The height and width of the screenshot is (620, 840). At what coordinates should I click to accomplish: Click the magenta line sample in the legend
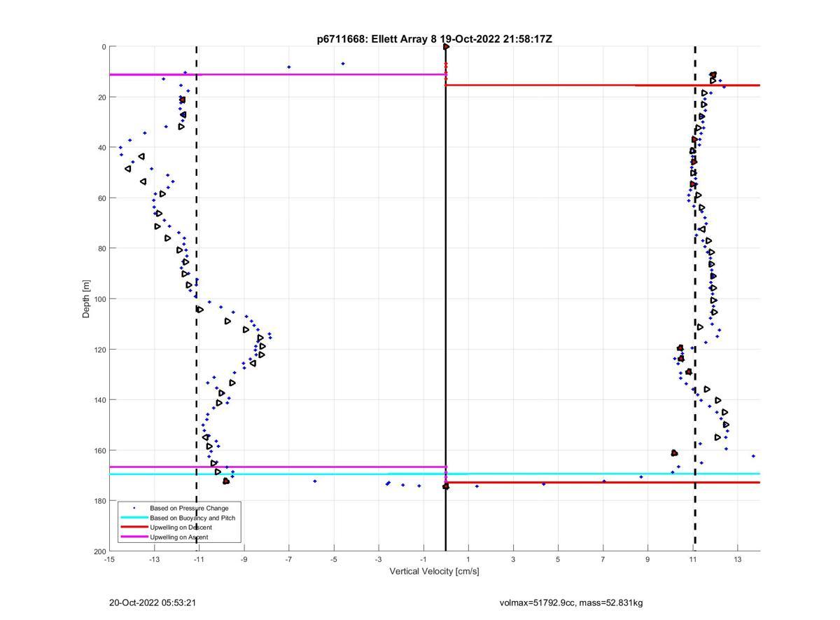pyautogui.click(x=134, y=537)
